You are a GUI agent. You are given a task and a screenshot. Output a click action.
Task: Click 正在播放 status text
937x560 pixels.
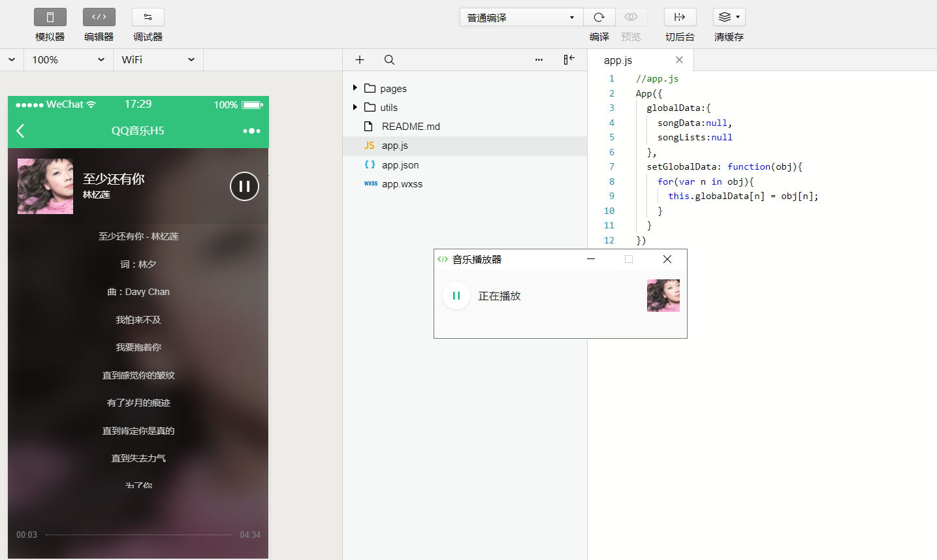point(500,296)
